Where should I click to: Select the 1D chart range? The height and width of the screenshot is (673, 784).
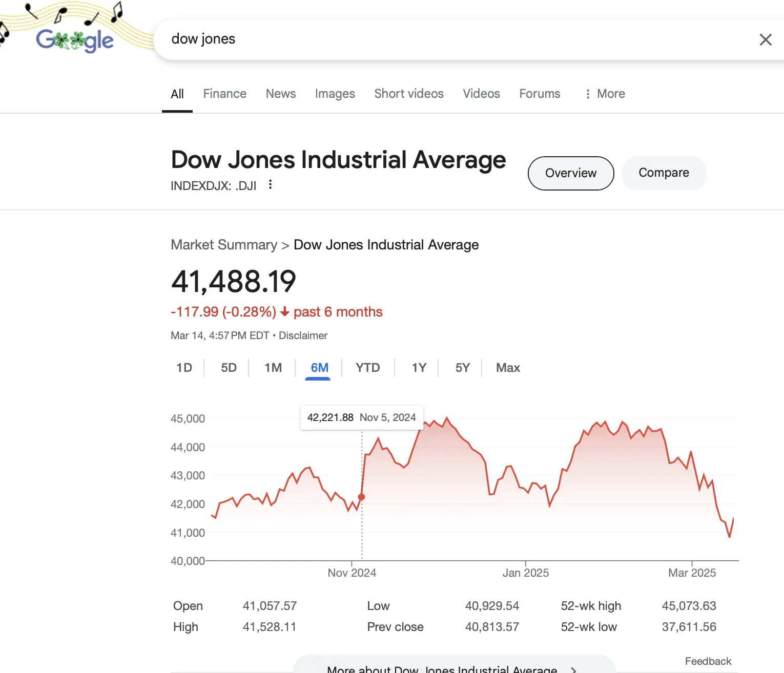184,368
